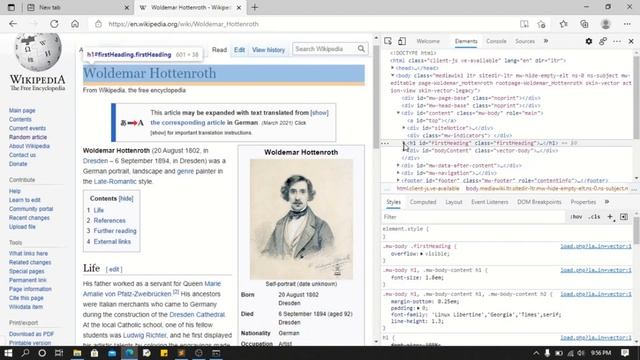Click the Filter styles input field
This screenshot has height=360, width=640.
[473, 217]
